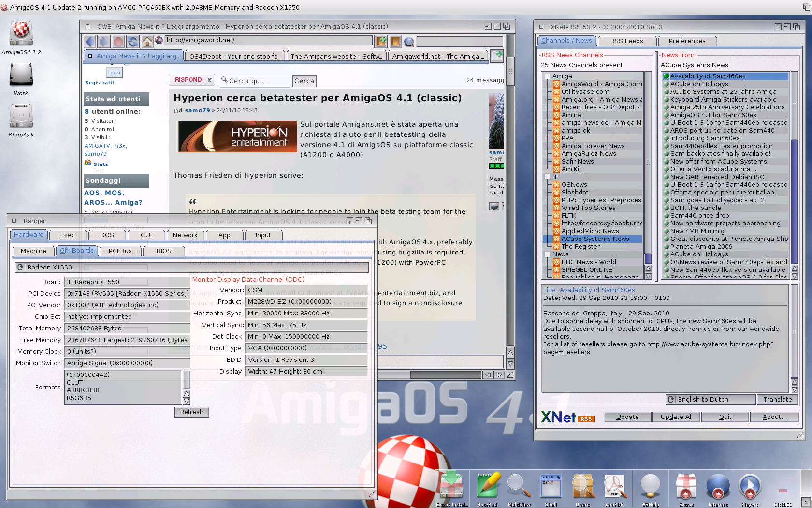Click the Registrati! link
This screenshot has width=812, height=508.
(100, 83)
